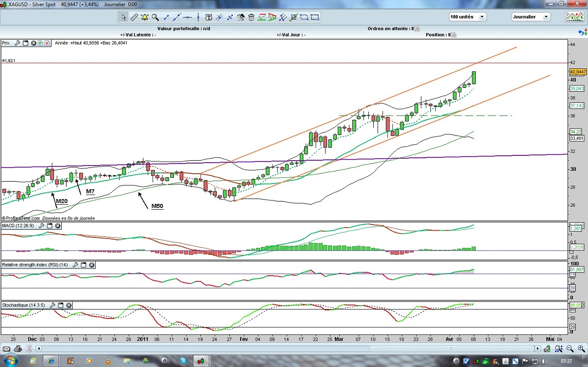This screenshot has height=367, width=588.
Task: Select the mouse pointer cursor tool
Action: pos(123,17)
